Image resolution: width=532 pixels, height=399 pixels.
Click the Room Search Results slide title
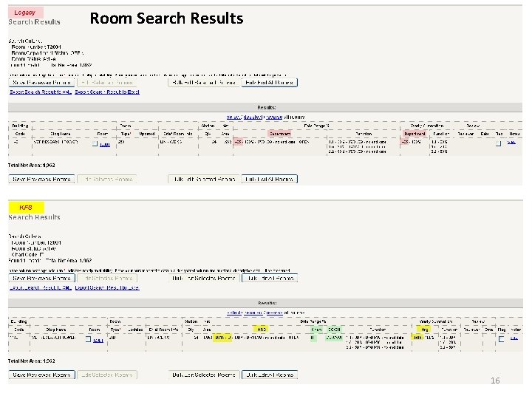166,18
